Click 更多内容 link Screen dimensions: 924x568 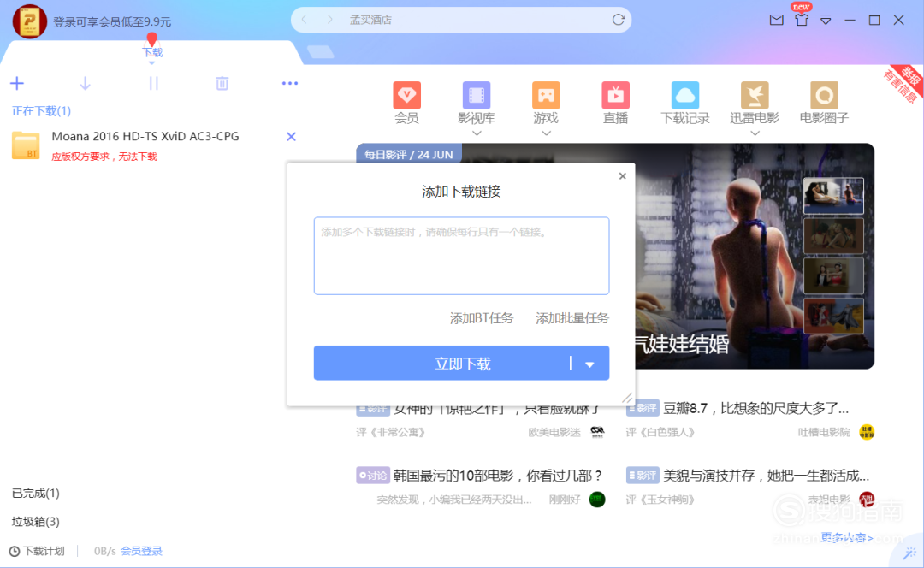[847, 537]
